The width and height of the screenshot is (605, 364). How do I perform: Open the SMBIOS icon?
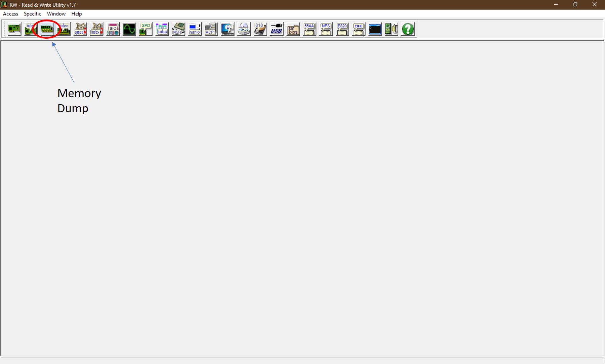coord(293,29)
